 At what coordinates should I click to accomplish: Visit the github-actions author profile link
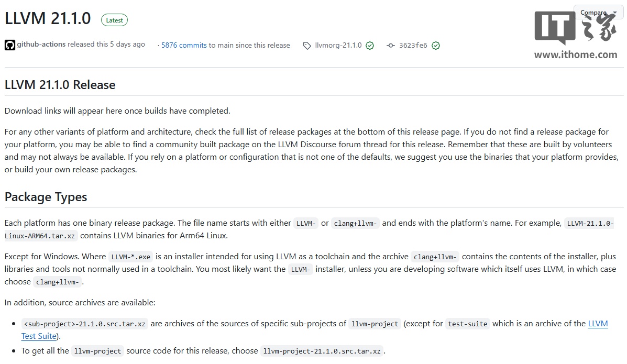point(41,45)
